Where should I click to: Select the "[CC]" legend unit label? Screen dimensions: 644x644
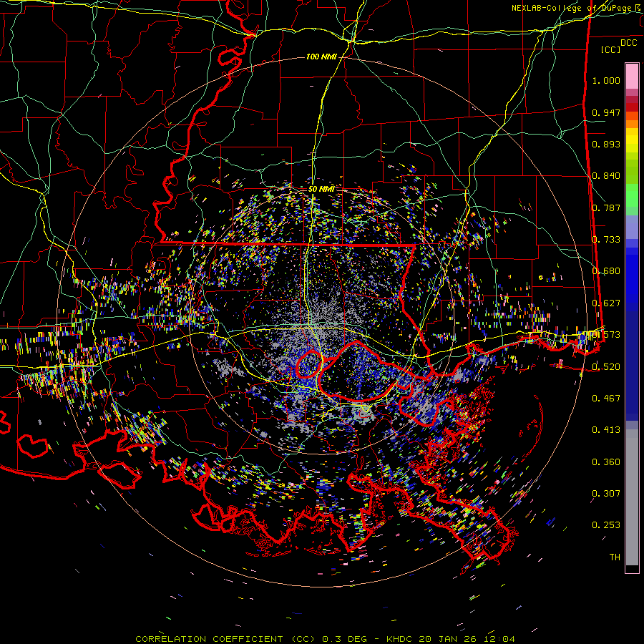[x=611, y=49]
